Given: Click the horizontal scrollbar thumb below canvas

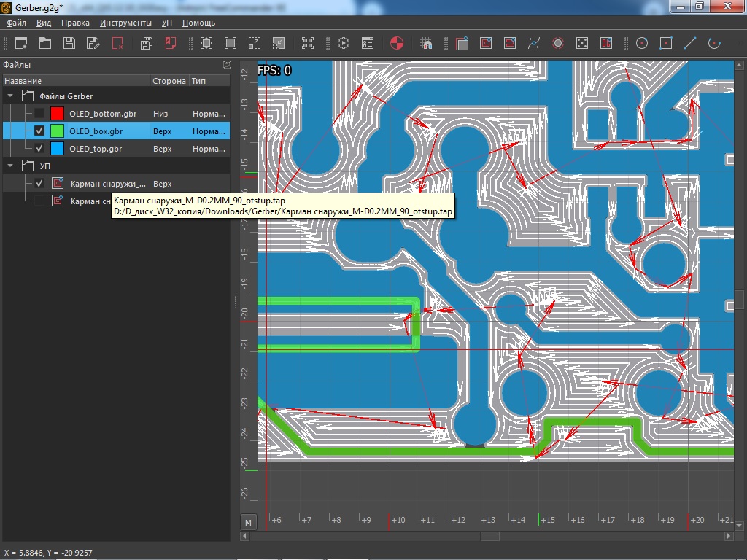Looking at the screenshot, I should click(489, 536).
